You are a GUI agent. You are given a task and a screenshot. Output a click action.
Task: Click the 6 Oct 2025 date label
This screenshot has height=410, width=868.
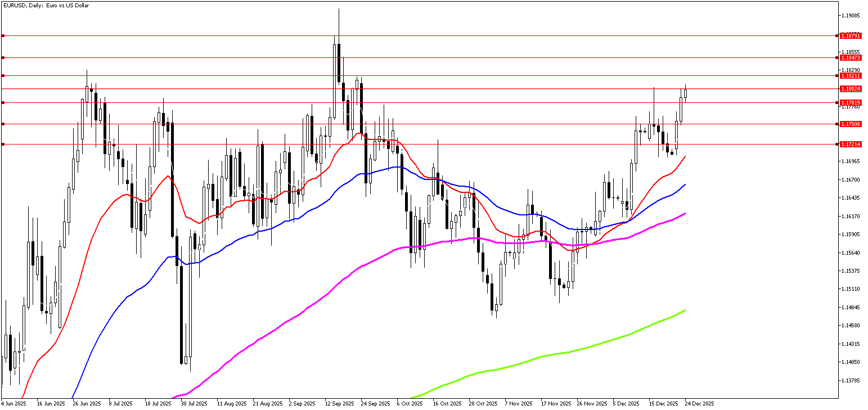(x=410, y=404)
